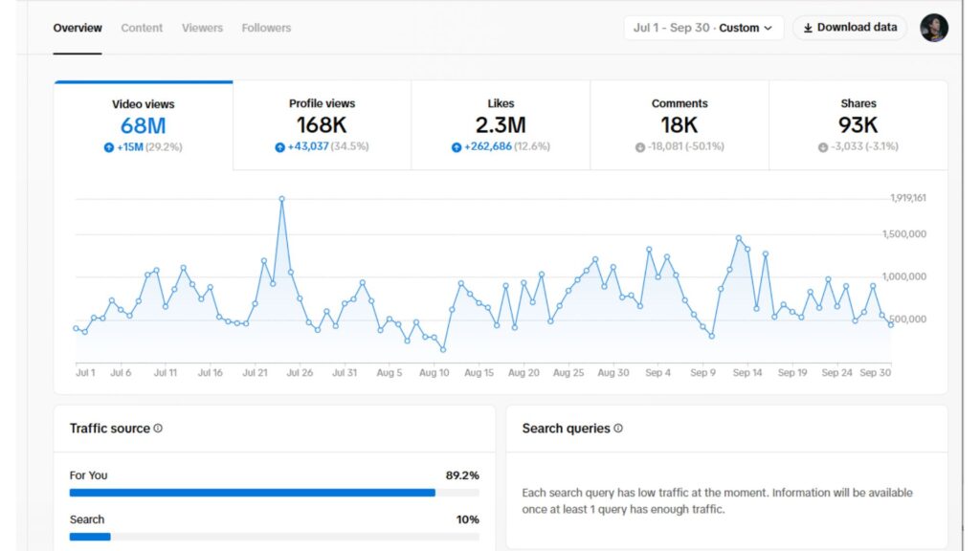Image resolution: width=980 pixels, height=551 pixels.
Task: Select the Overview tab
Action: coord(78,28)
